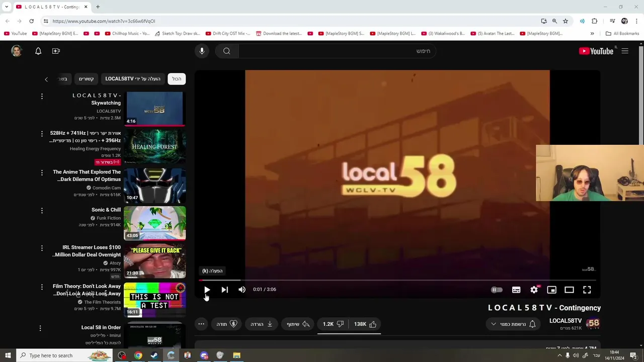
Task: Toggle theater mode
Action: tap(569, 290)
